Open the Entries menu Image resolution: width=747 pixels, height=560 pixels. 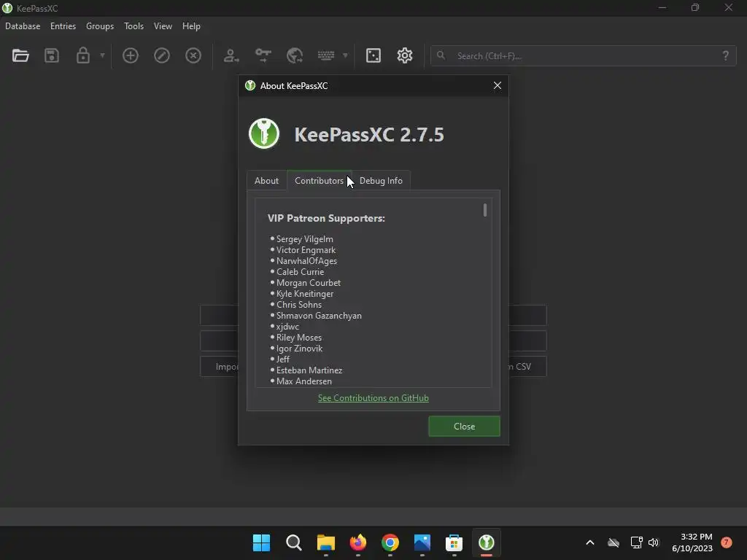click(63, 26)
